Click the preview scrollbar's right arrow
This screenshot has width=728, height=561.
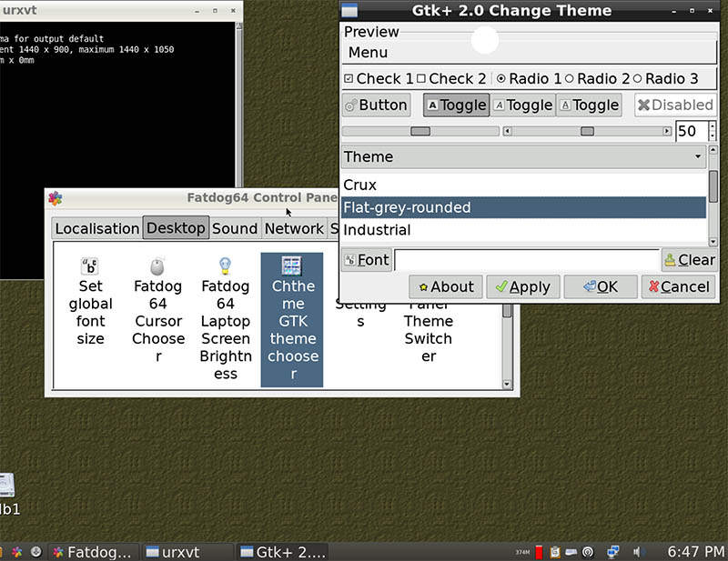pyautogui.click(x=667, y=131)
